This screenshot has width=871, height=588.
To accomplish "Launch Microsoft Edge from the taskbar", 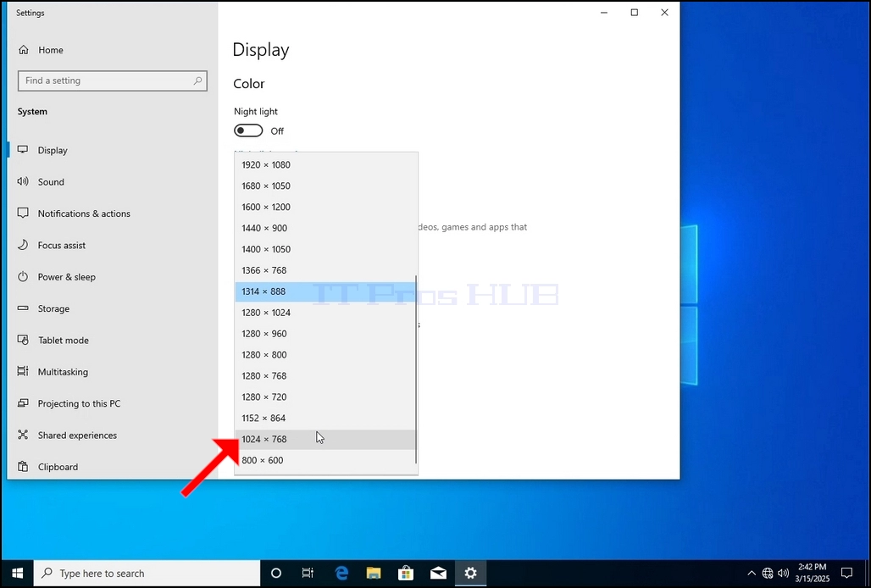I will [341, 573].
